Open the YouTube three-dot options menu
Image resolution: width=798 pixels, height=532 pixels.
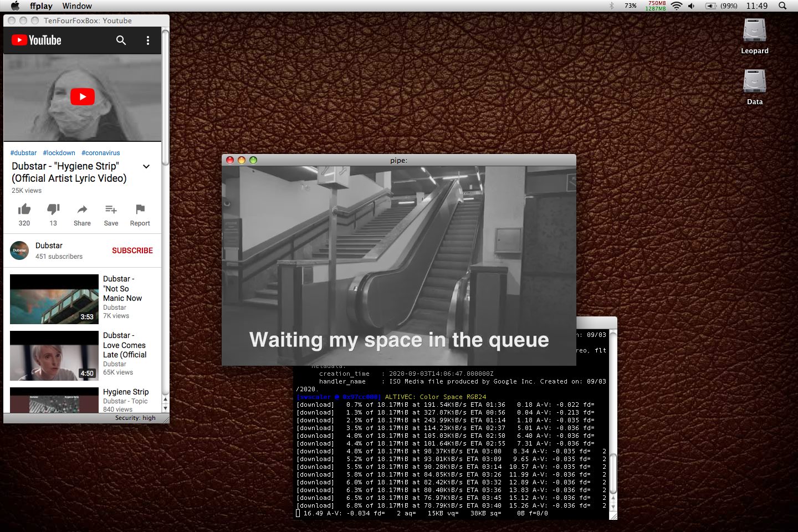tap(147, 40)
